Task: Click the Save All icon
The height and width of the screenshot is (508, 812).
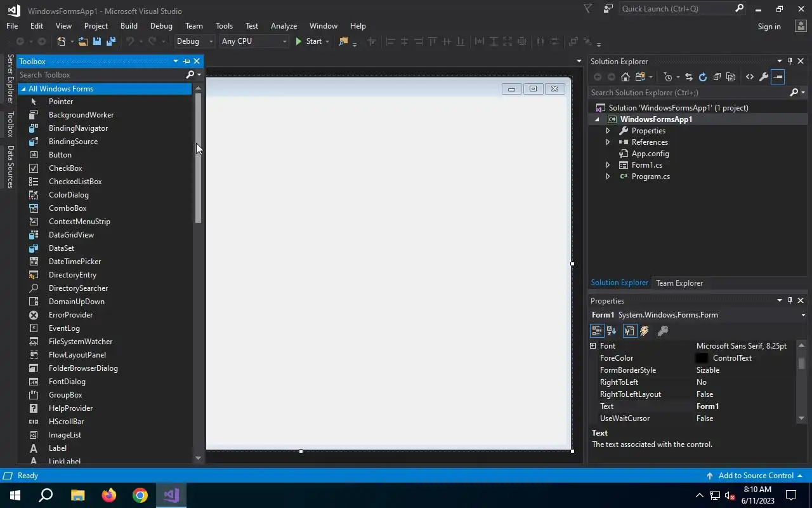Action: tap(110, 41)
